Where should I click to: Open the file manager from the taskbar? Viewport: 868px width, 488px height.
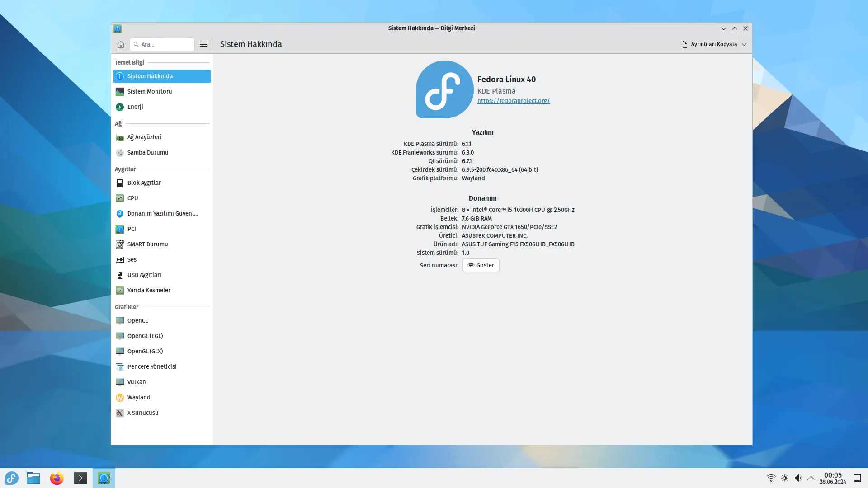pyautogui.click(x=33, y=478)
